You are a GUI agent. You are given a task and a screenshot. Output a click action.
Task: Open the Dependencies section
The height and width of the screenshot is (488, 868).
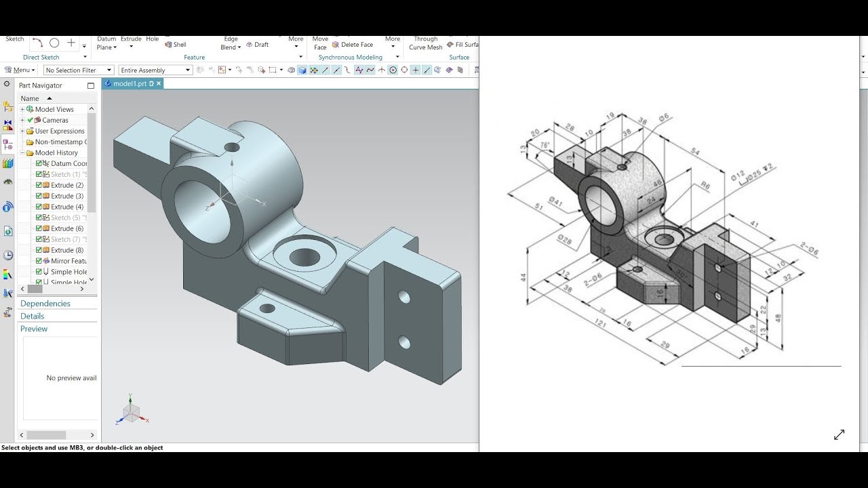[45, 303]
